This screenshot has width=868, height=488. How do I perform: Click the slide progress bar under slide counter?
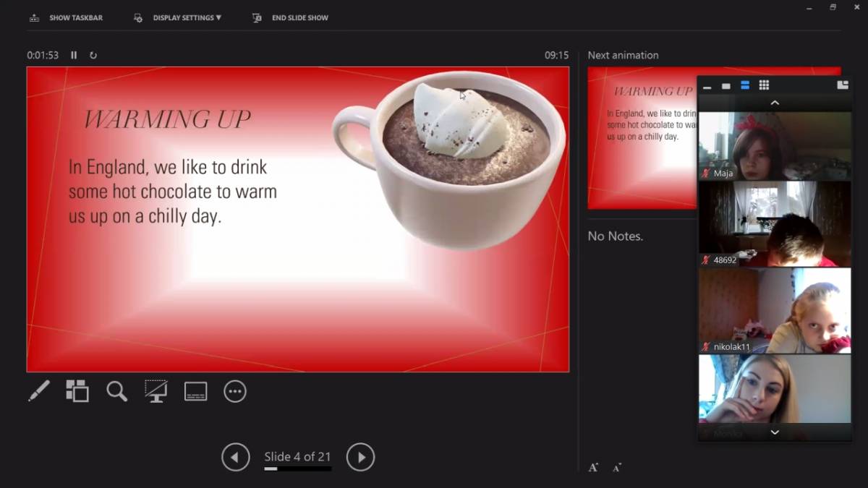(297, 468)
